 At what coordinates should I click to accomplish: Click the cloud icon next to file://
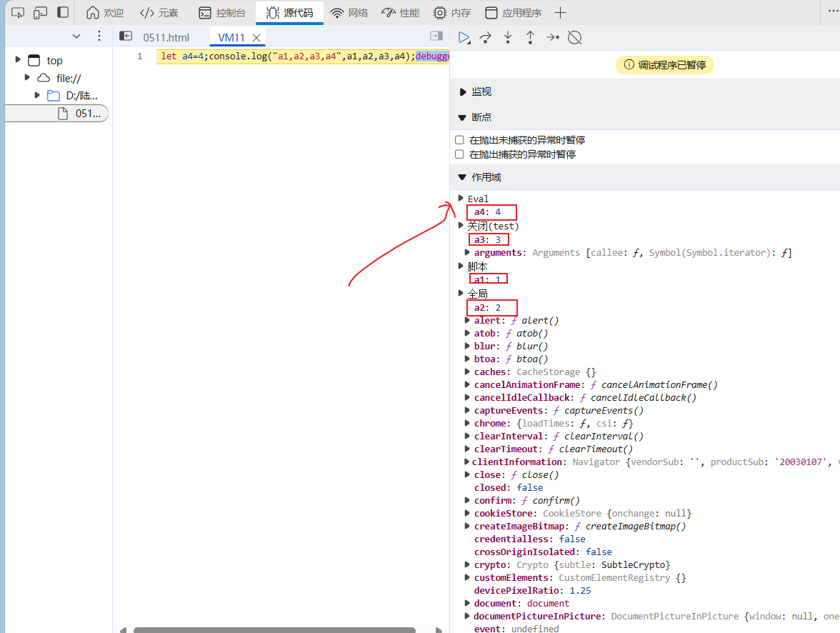click(x=44, y=78)
